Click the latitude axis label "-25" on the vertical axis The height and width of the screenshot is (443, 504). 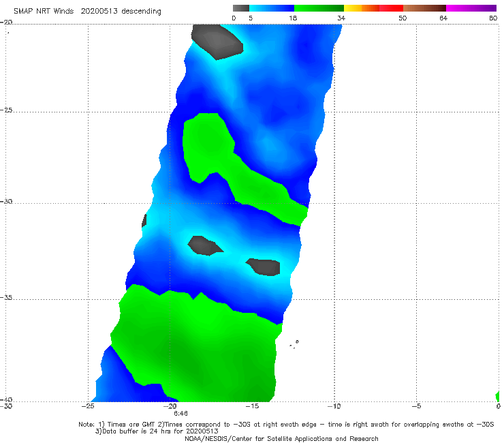pyautogui.click(x=6, y=110)
